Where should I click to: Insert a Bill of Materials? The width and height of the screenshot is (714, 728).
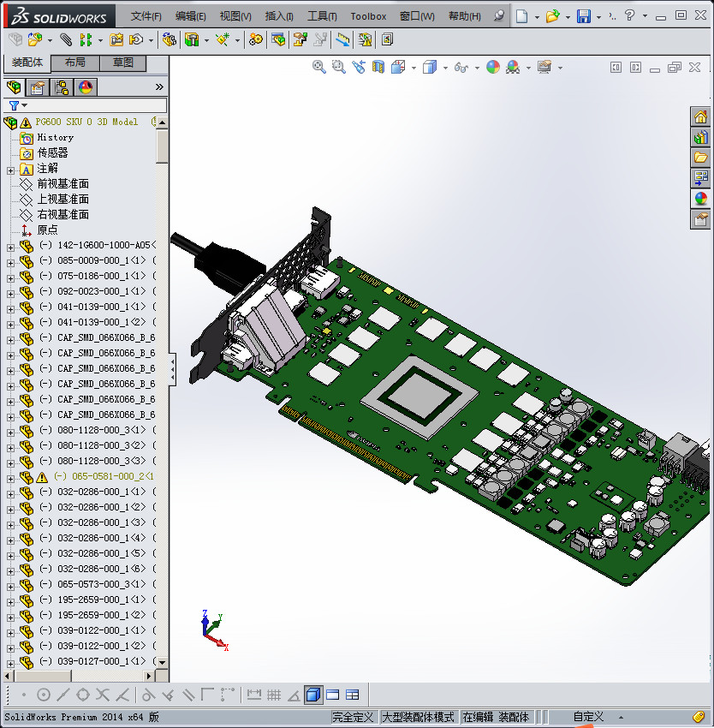(278, 40)
